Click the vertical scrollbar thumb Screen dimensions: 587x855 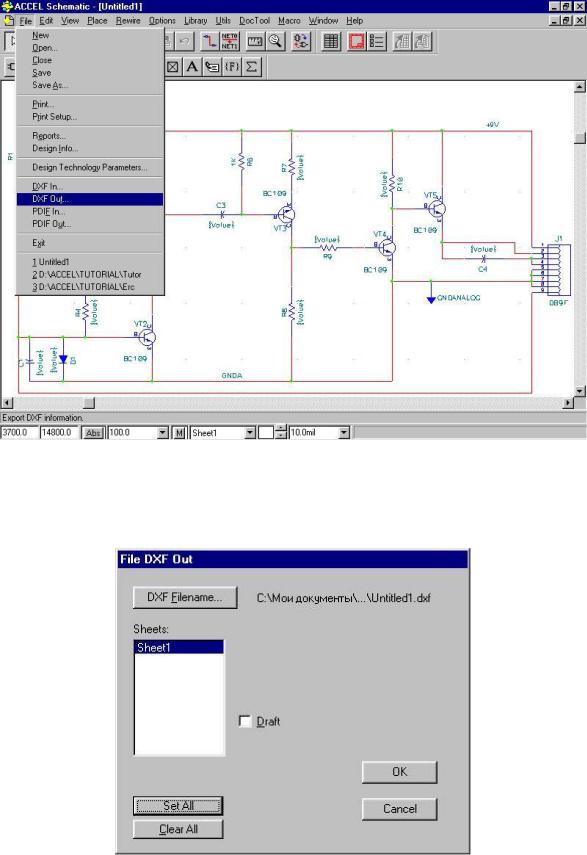[x=580, y=138]
